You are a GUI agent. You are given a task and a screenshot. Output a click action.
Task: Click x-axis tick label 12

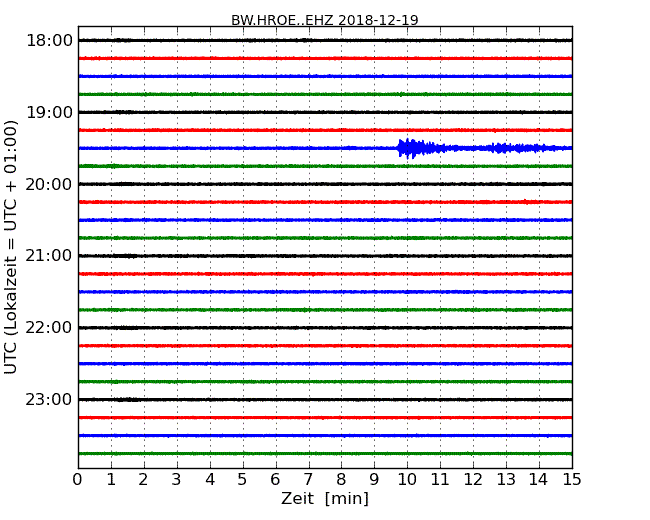pyautogui.click(x=473, y=480)
